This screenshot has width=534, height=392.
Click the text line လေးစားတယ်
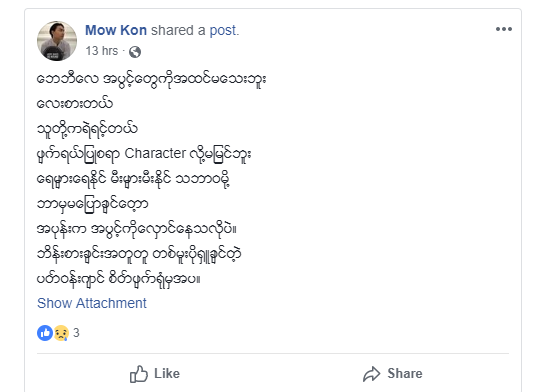click(74, 103)
